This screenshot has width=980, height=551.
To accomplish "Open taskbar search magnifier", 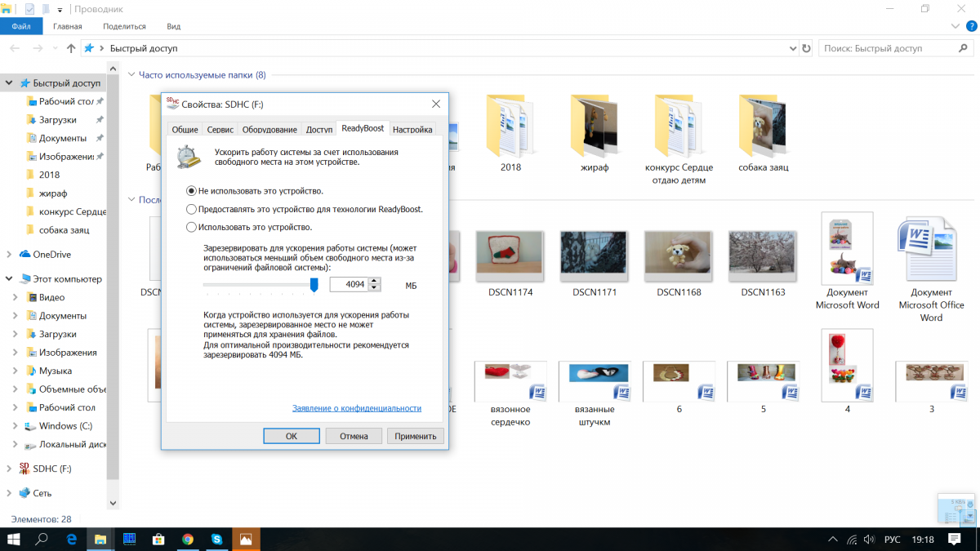I will click(x=42, y=539).
